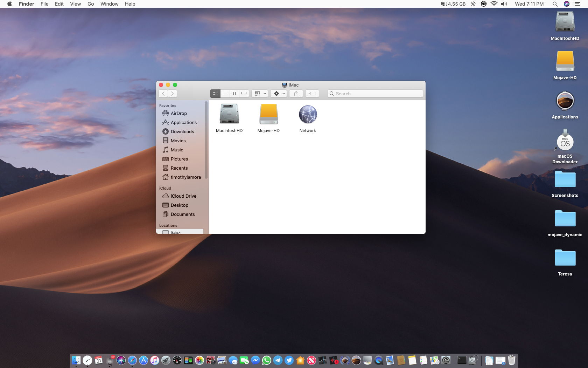The image size is (588, 368).
Task: Open the Apple menu
Action: (9, 4)
